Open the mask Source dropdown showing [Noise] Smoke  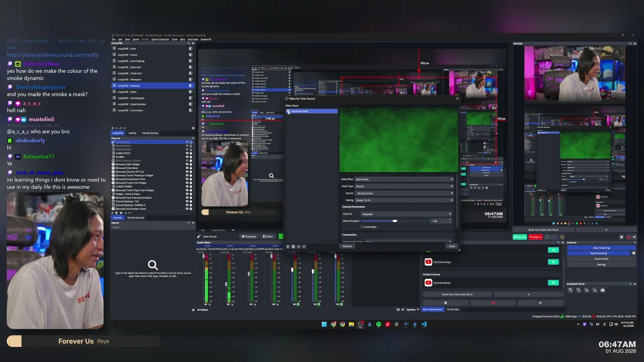[404, 193]
